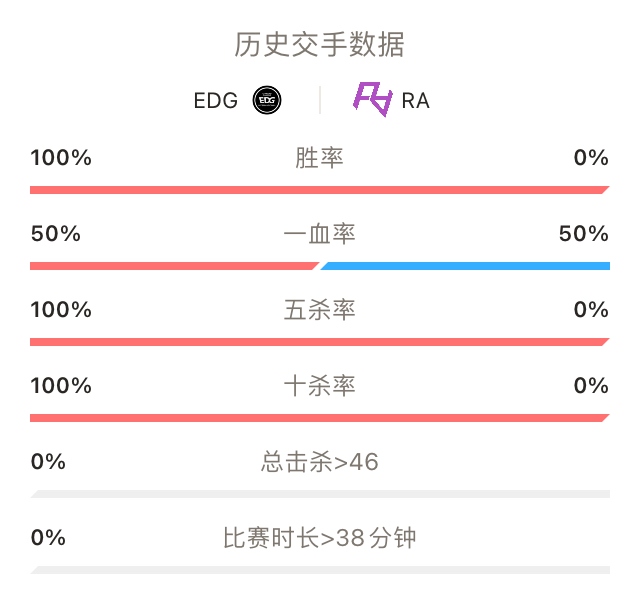The width and height of the screenshot is (640, 602).
Task: Click EDG's 100% win rate value
Action: [x=61, y=158]
